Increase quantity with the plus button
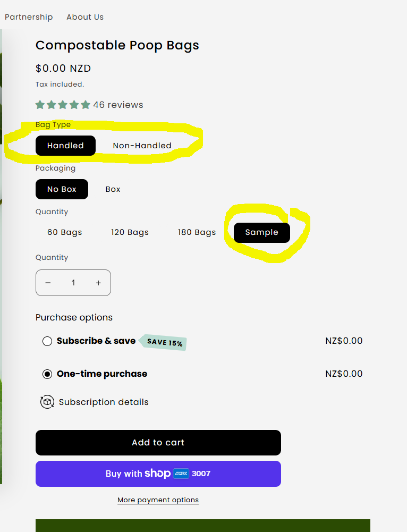 (x=98, y=283)
